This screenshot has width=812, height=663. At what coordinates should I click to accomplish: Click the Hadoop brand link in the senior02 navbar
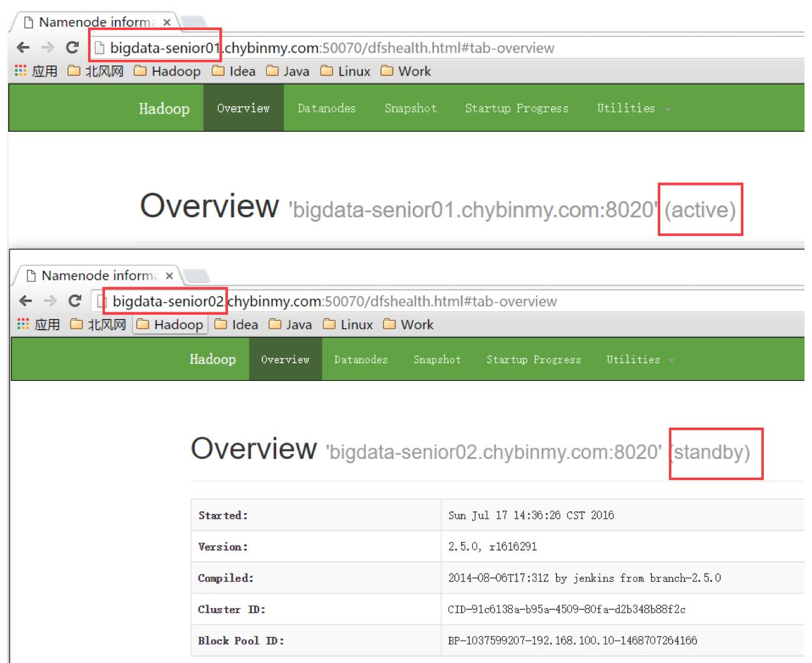pyautogui.click(x=213, y=359)
